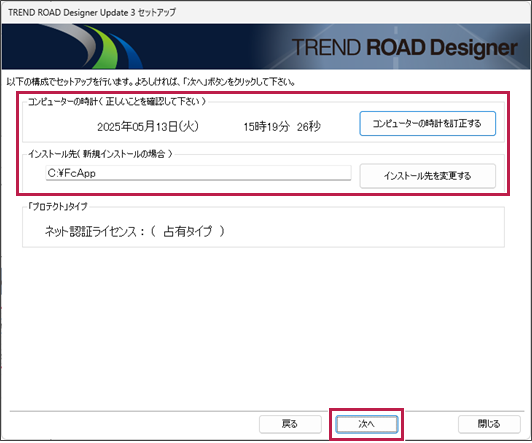The width and height of the screenshot is (532, 443).
Task: Click the 「プロテクト」タイプ group label
Action: click(x=58, y=206)
